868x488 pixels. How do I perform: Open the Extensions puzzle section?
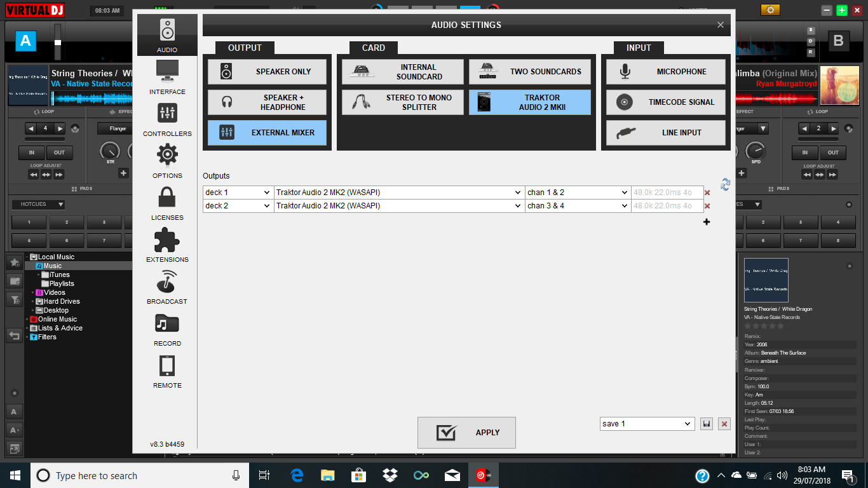pos(167,245)
